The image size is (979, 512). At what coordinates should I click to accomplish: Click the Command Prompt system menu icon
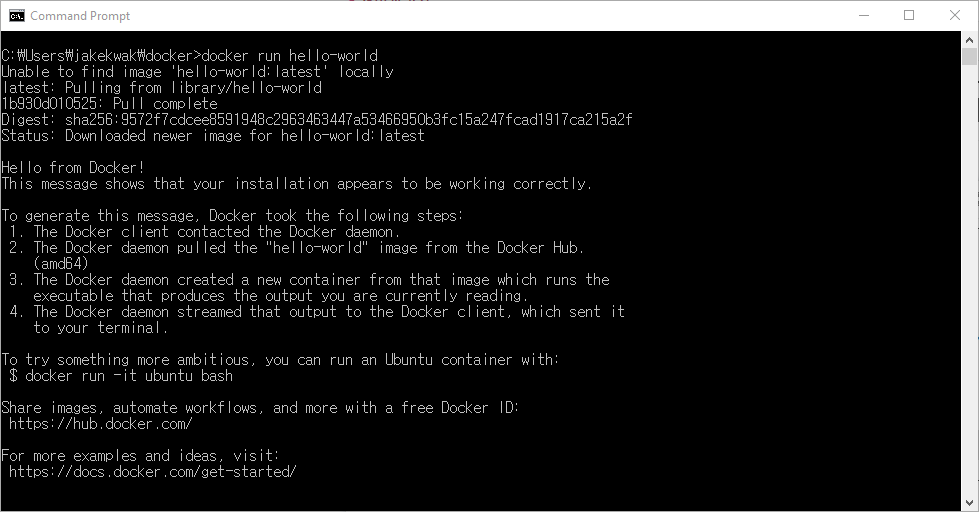pyautogui.click(x=17, y=15)
